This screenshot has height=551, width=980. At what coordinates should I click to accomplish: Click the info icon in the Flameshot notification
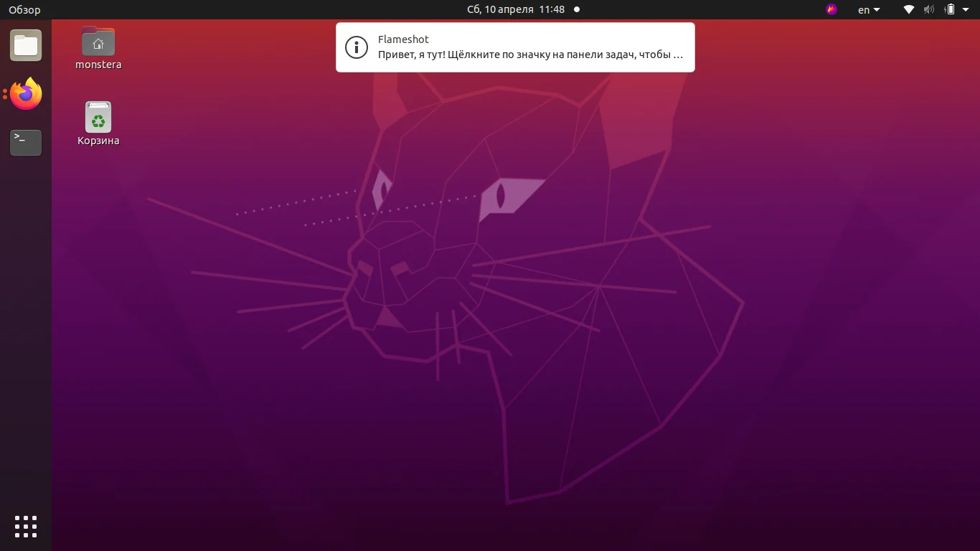[357, 47]
